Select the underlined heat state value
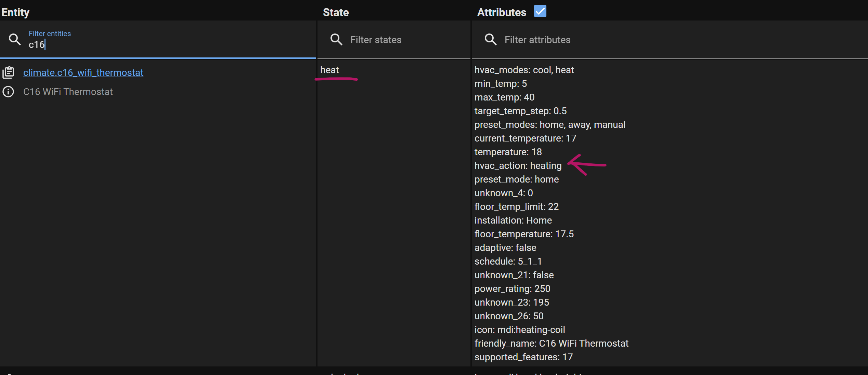The image size is (868, 375). 329,70
